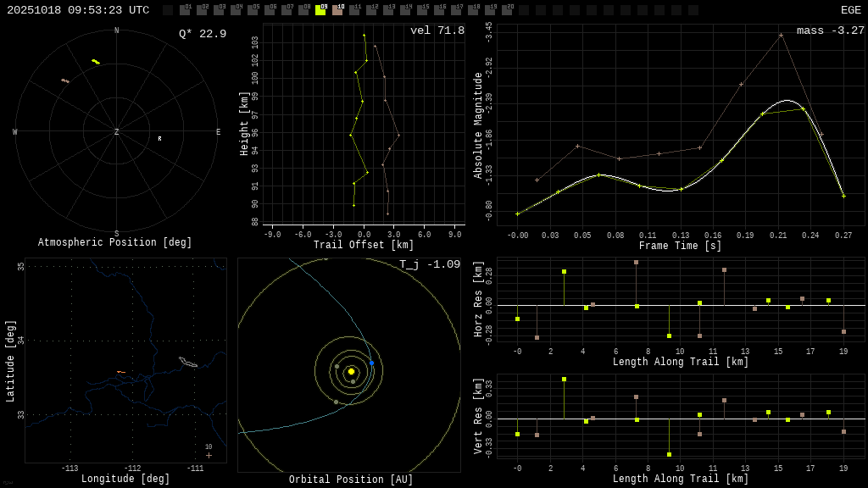Click the peak of the white light curve
This screenshot has width=868, height=488.
(x=787, y=100)
